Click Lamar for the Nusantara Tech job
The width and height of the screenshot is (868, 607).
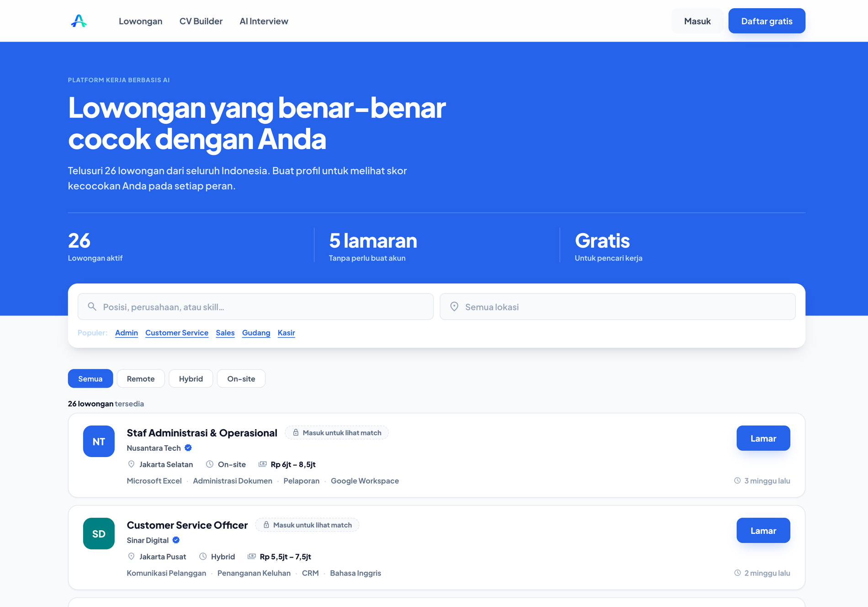point(763,438)
